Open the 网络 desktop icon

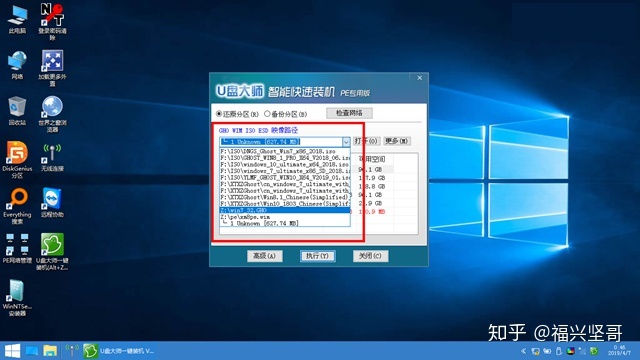tap(17, 65)
